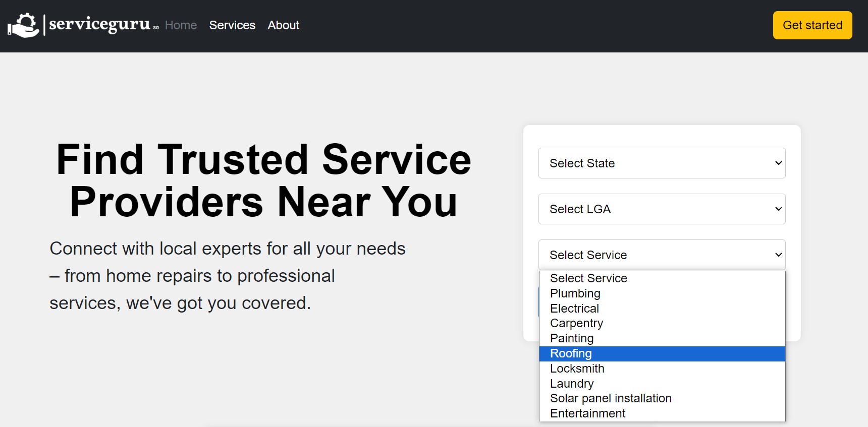This screenshot has height=427, width=868.
Task: Expand the Select State dropdown
Action: coord(661,163)
